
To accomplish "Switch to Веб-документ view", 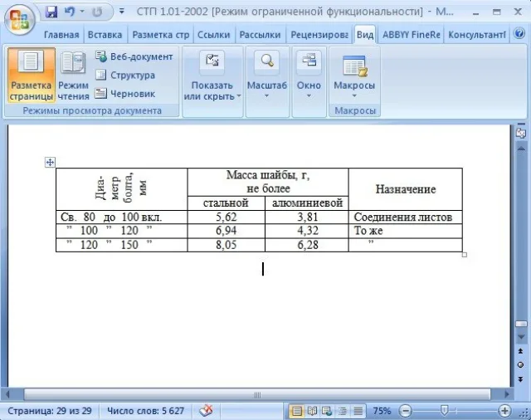I will click(x=134, y=56).
